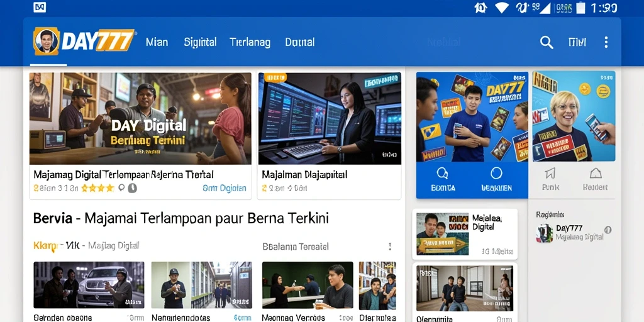Image resolution: width=644 pixels, height=322 pixels.
Task: Click the location pin icon beside stars
Action: click(x=121, y=188)
